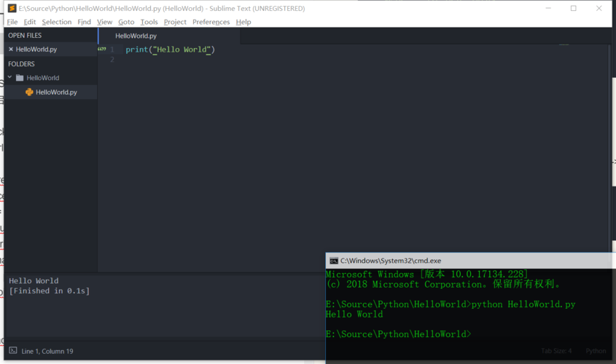Click the panel switcher icon in status bar
The image size is (616, 364).
12,351
